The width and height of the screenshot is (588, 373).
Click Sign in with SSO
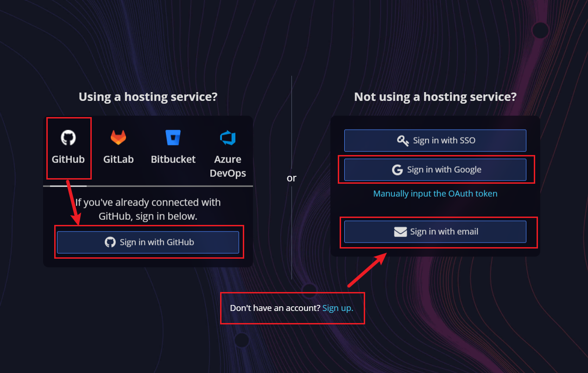[435, 140]
